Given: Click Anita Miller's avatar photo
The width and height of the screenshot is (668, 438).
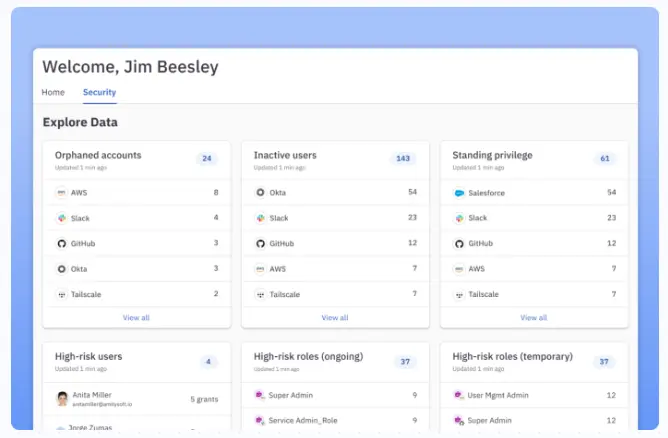Looking at the screenshot, I should [62, 398].
